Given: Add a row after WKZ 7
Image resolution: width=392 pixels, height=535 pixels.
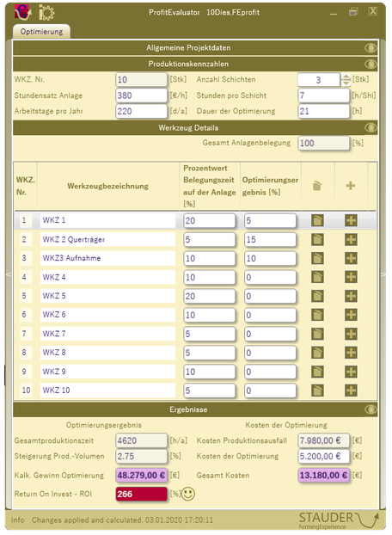Looking at the screenshot, I should click(351, 334).
